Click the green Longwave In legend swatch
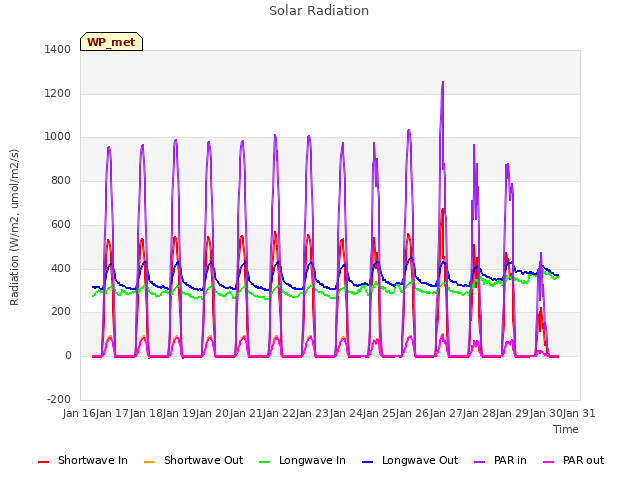The width and height of the screenshot is (640, 480). pos(265,462)
